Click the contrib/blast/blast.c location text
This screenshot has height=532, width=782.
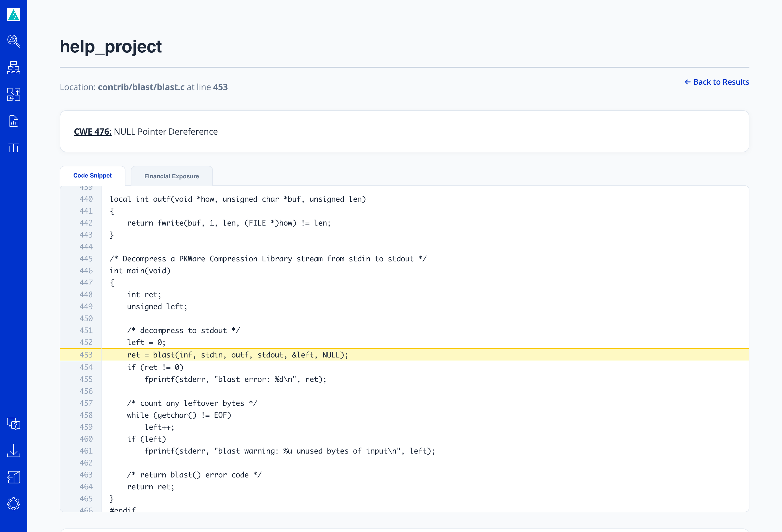coord(141,87)
